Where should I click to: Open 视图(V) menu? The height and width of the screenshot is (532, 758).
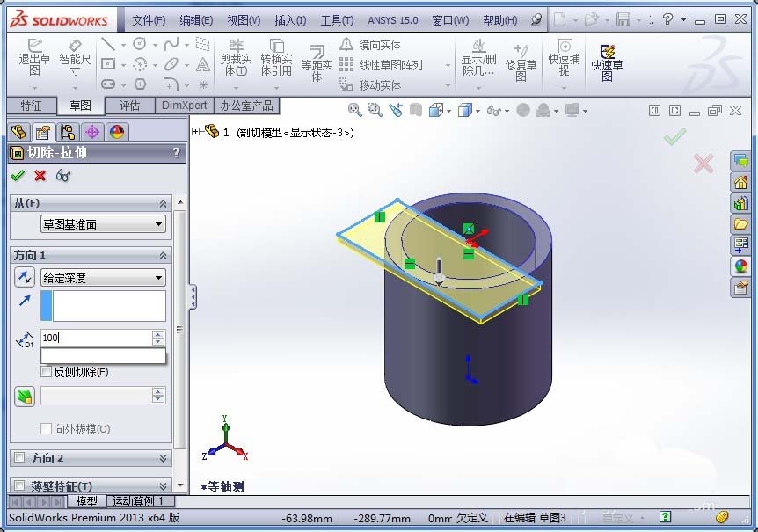[244, 20]
